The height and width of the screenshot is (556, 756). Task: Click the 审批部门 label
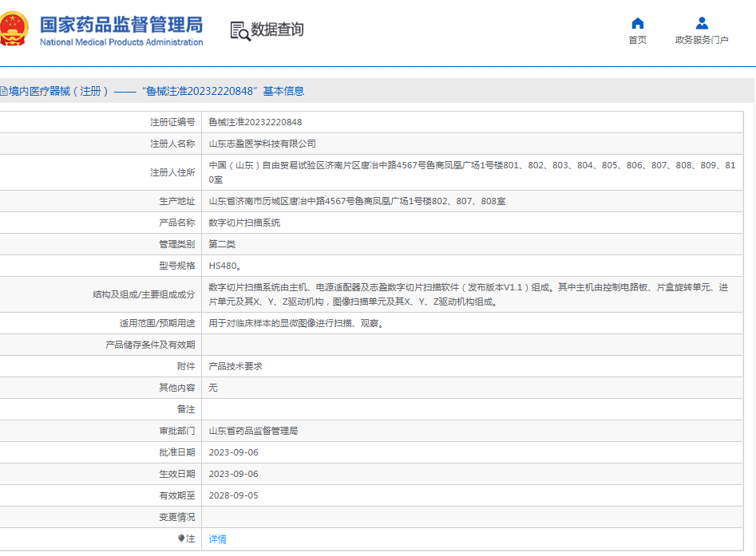point(177,431)
